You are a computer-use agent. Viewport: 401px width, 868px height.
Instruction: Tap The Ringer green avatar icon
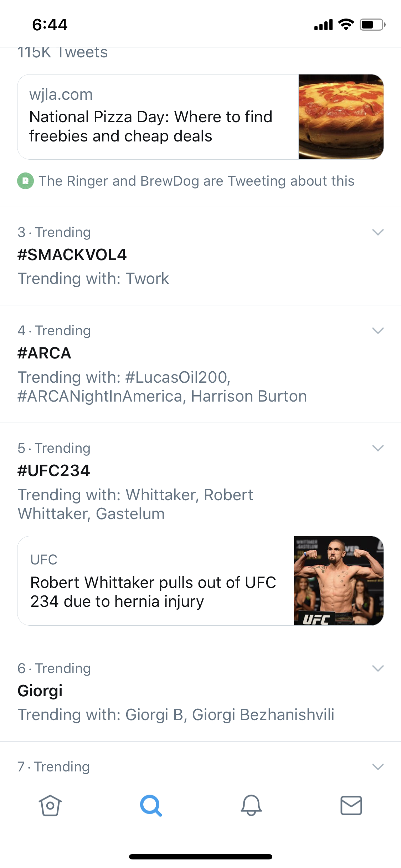coord(26,181)
